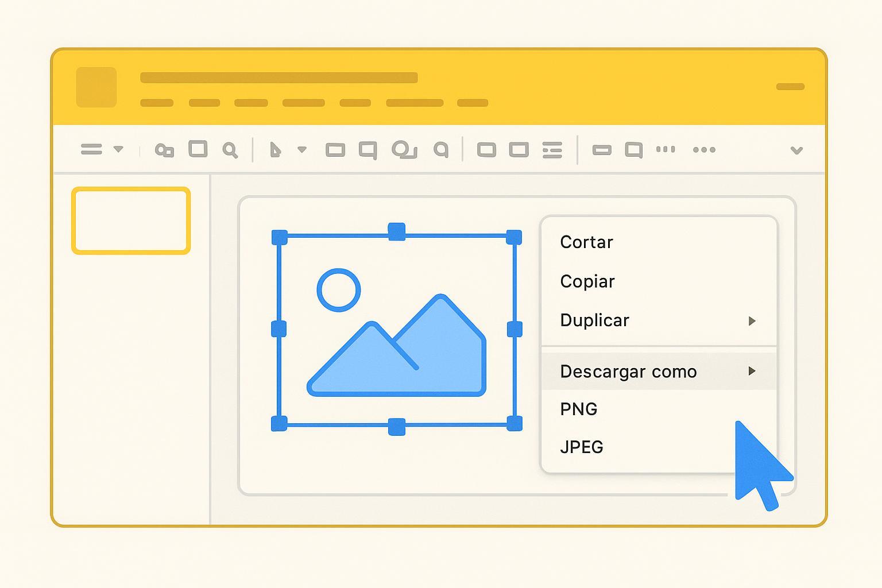Choose Copiar from the context menu
This screenshot has height=588, width=882.
pyautogui.click(x=587, y=281)
